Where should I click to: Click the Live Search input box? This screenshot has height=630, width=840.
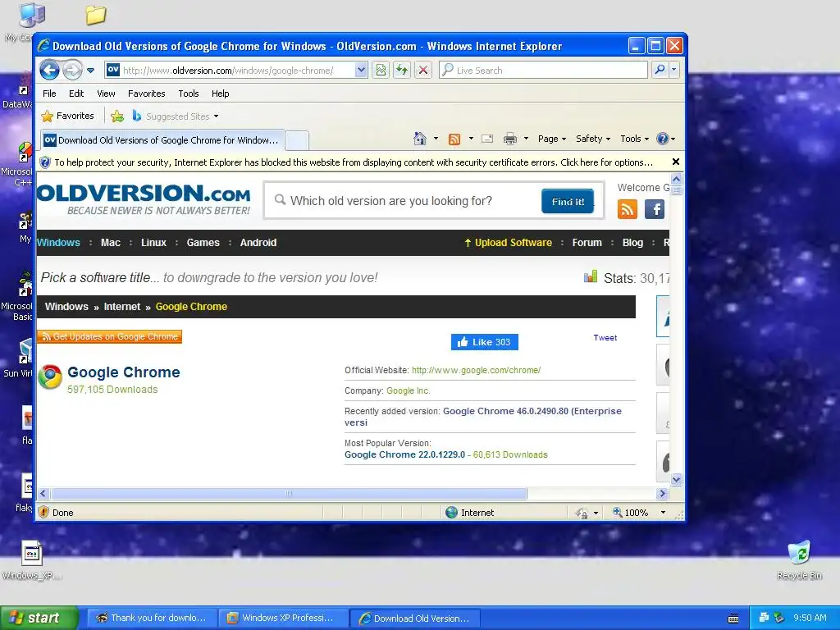coord(543,71)
